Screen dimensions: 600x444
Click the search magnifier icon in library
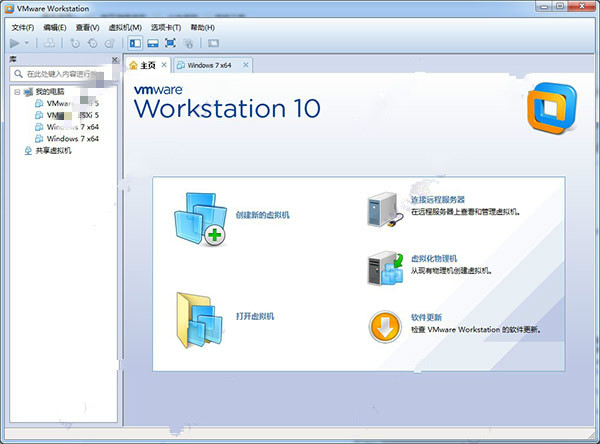tap(18, 73)
